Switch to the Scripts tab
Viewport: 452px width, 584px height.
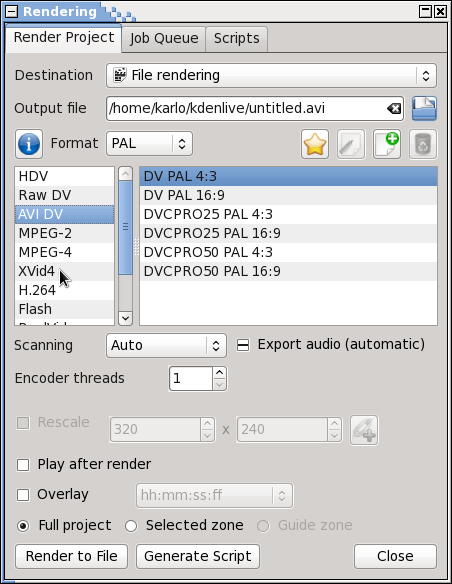click(x=236, y=38)
